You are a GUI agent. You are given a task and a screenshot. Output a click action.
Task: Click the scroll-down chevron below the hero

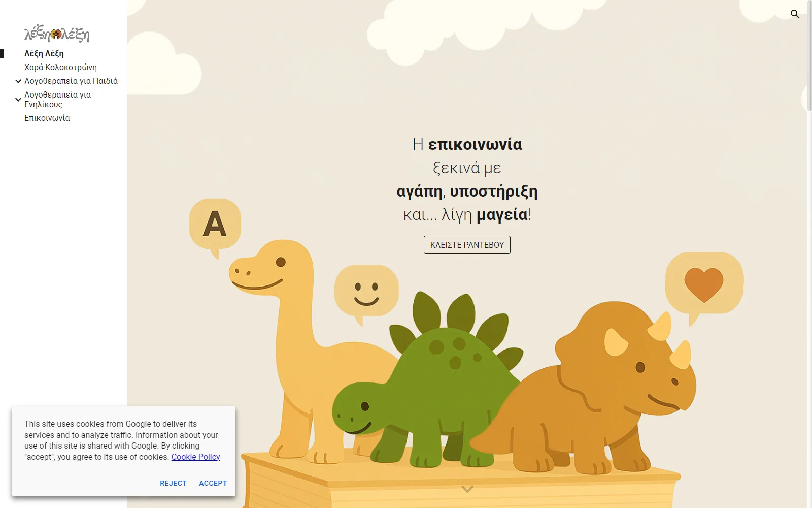click(x=467, y=489)
